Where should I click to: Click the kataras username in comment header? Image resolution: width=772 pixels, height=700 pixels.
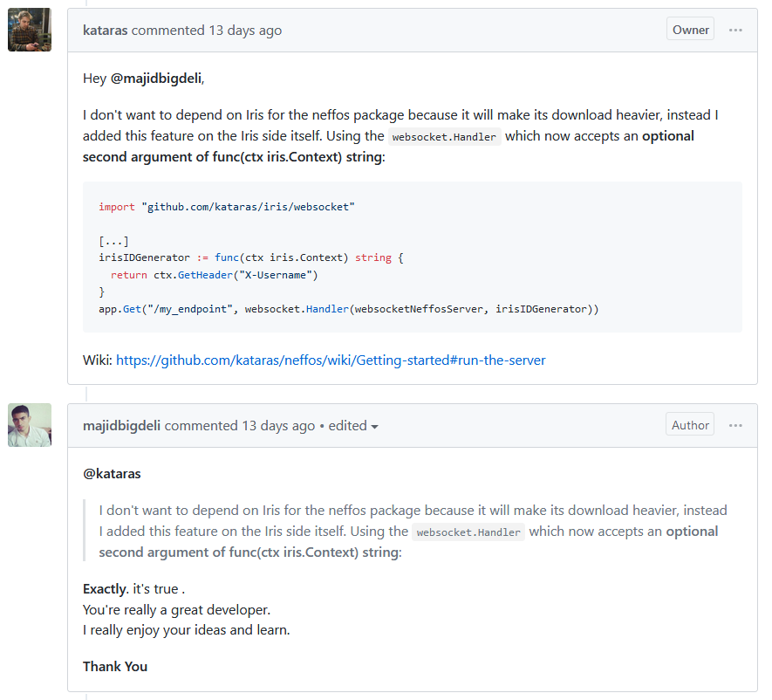pos(105,31)
